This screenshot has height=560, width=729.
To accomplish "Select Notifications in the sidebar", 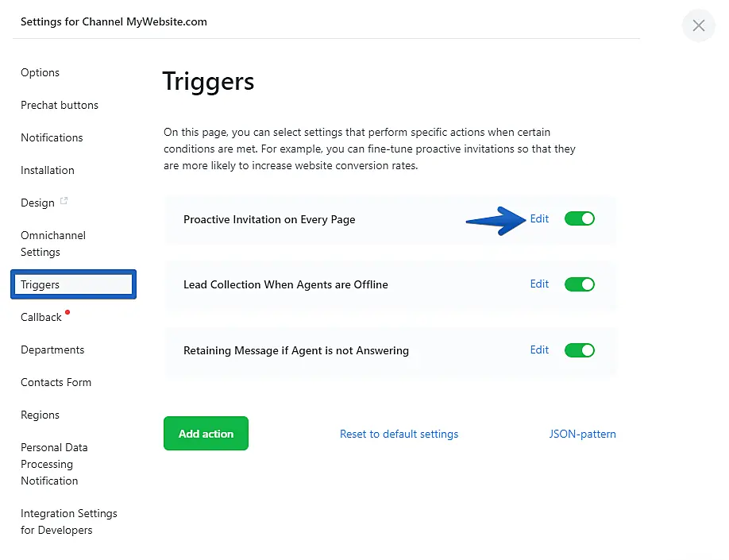I will click(52, 137).
